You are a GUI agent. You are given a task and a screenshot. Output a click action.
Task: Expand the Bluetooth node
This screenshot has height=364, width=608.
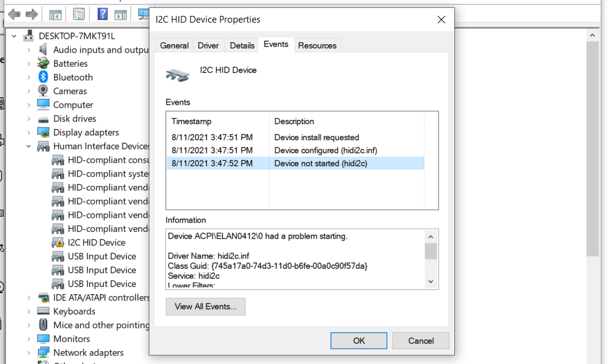click(x=29, y=78)
